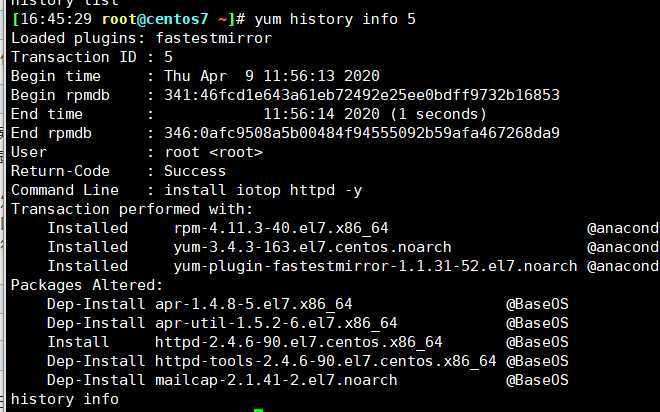Viewport: 660px width, 412px height.
Task: Click the Return-Code 'Success' text
Action: pyautogui.click(x=195, y=171)
